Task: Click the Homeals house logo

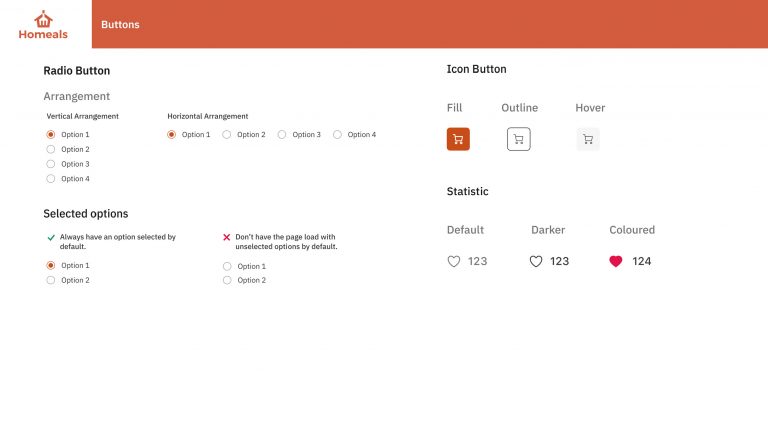Action: (43, 19)
